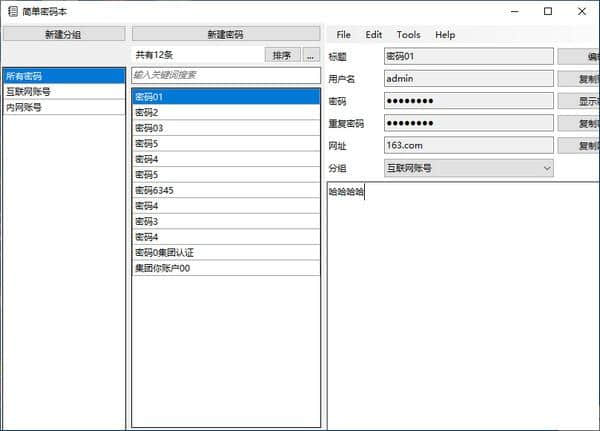The image size is (600, 431).
Task: Open the 分组 dropdown arrow
Action: [x=546, y=169]
